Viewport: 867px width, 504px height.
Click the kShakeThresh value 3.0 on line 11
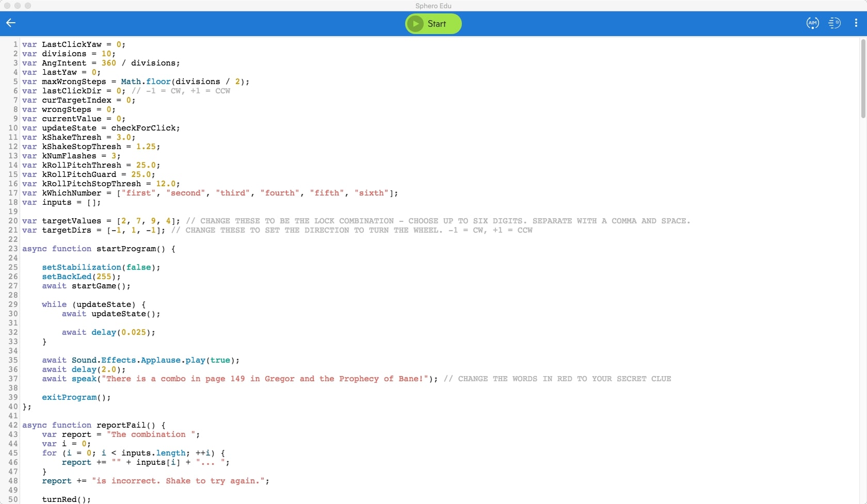[124, 137]
